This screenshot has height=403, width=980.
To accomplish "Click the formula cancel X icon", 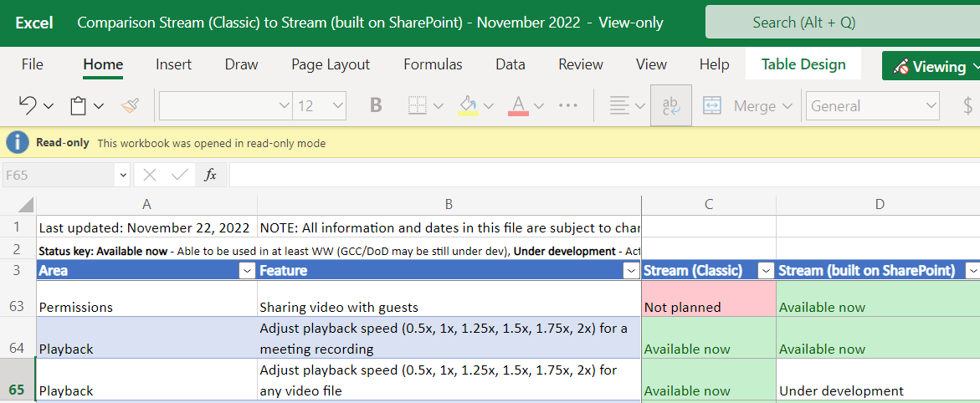I will tap(149, 175).
